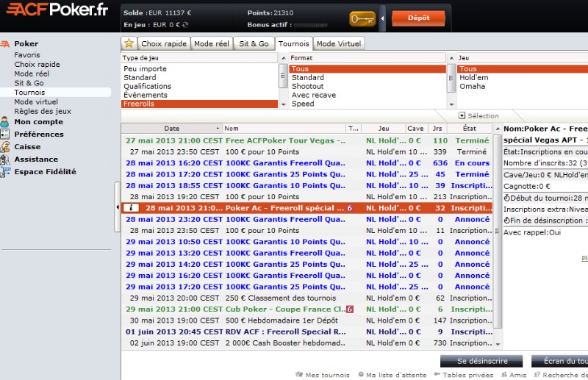Viewport: 588px width, 380px height.
Task: Switch to the Choix rapide tab
Action: point(164,43)
